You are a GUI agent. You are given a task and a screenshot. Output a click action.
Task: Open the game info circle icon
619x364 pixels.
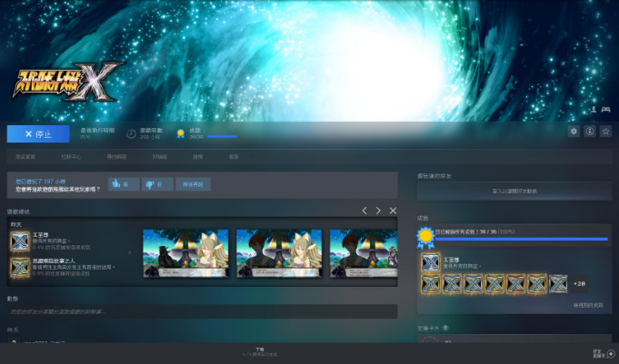coord(590,132)
